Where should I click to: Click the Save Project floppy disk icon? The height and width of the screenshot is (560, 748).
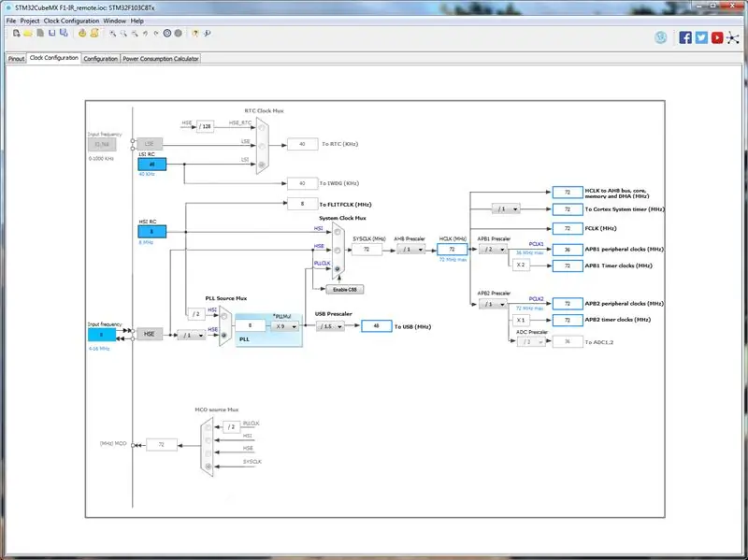coord(52,33)
